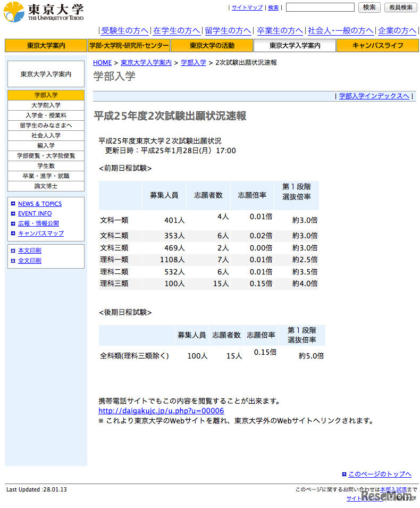Open the EVENT INFO link
Image resolution: width=420 pixels, height=508 pixels.
point(35,213)
